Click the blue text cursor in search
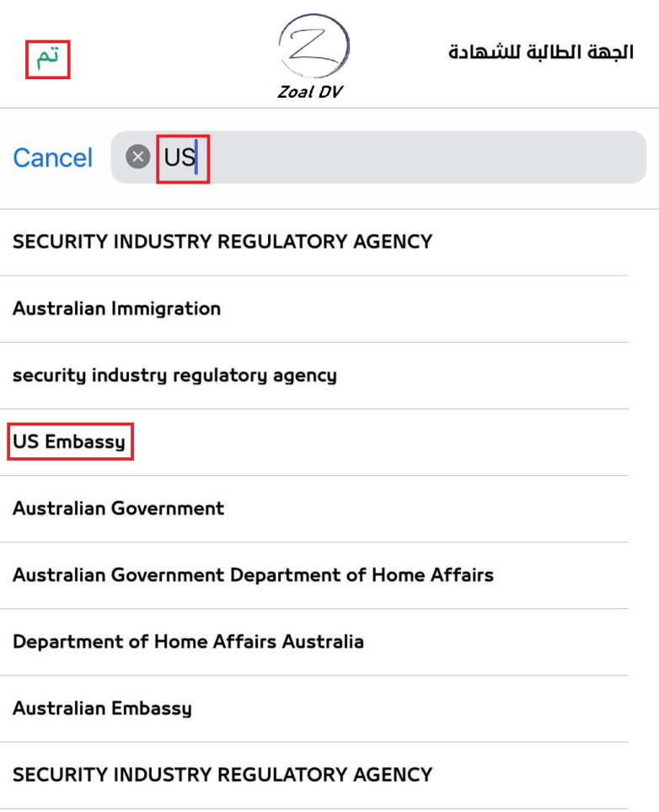The height and width of the screenshot is (812, 659). click(196, 158)
